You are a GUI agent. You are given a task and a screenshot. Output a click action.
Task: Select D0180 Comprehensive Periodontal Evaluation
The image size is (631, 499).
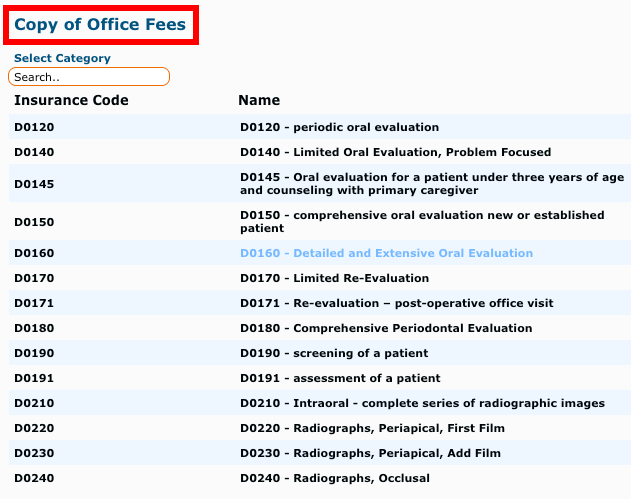(386, 328)
